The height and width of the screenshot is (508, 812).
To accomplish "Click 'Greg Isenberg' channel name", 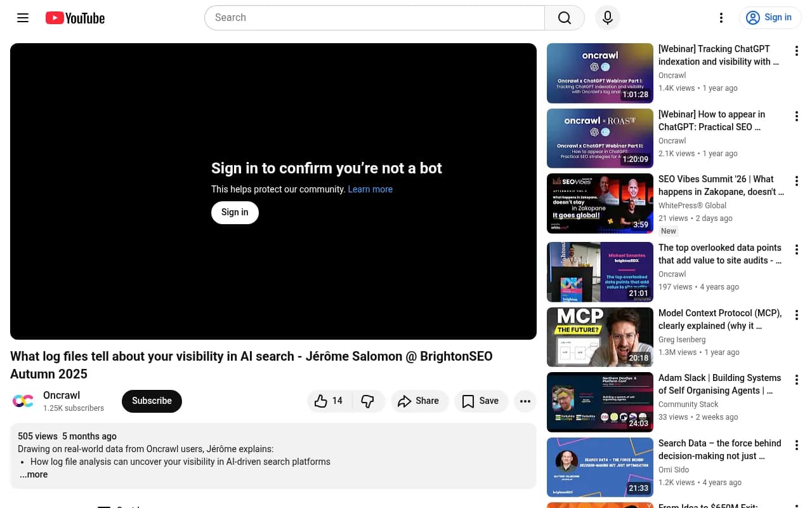I will 682,340.
